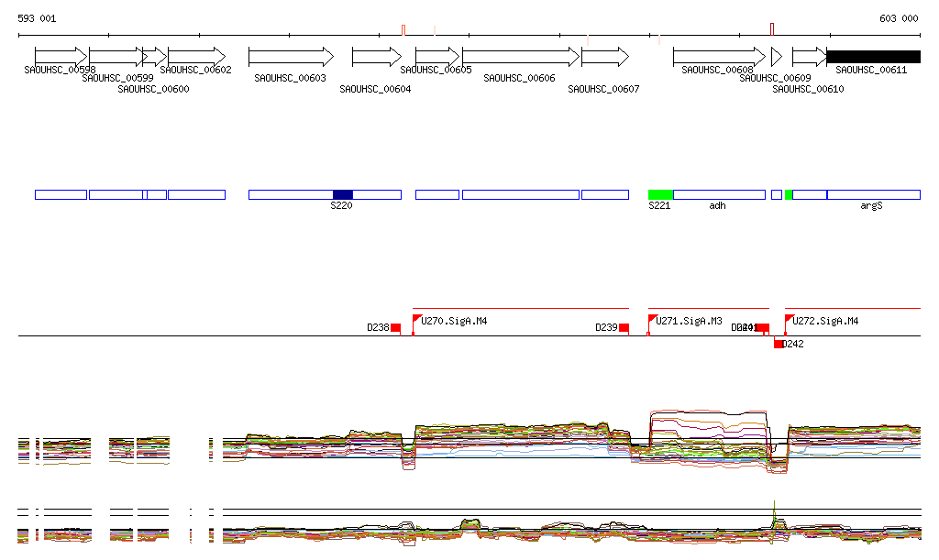The image size is (939, 560).
Task: Click the SAOUHSC_00603 gene label
Action: pyautogui.click(x=290, y=79)
